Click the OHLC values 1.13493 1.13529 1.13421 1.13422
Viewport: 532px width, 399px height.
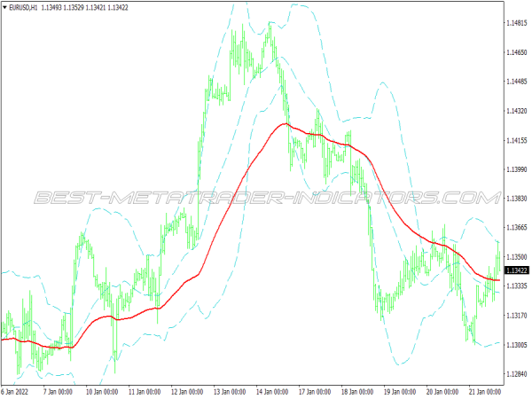pos(84,7)
